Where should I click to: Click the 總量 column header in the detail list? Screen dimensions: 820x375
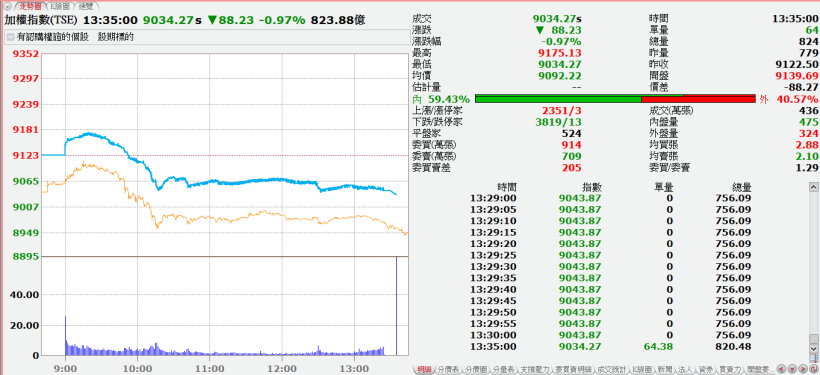click(x=742, y=187)
